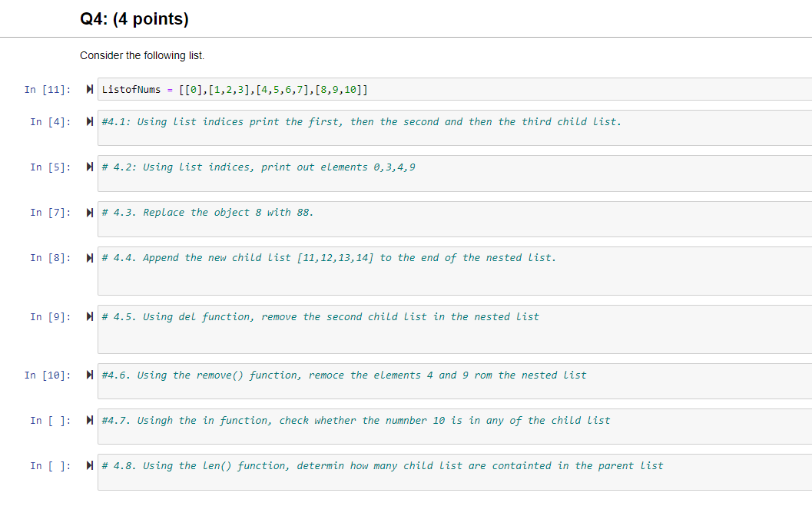Click the run icon beside the ListofNums cell
This screenshot has height=506, width=812.
click(90, 89)
